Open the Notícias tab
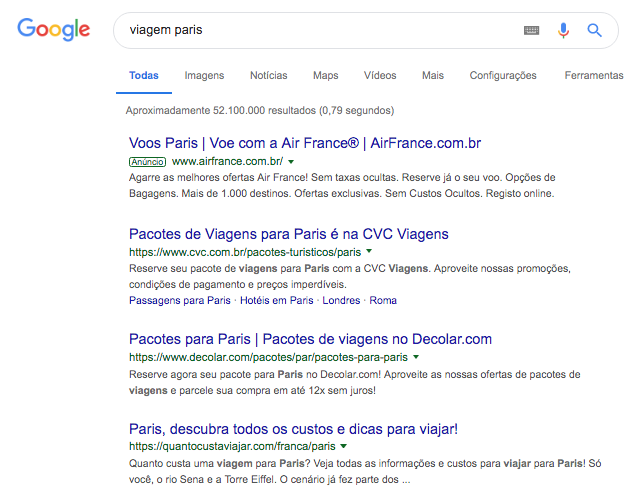Viewport: 644px width, 496px height. coord(269,76)
